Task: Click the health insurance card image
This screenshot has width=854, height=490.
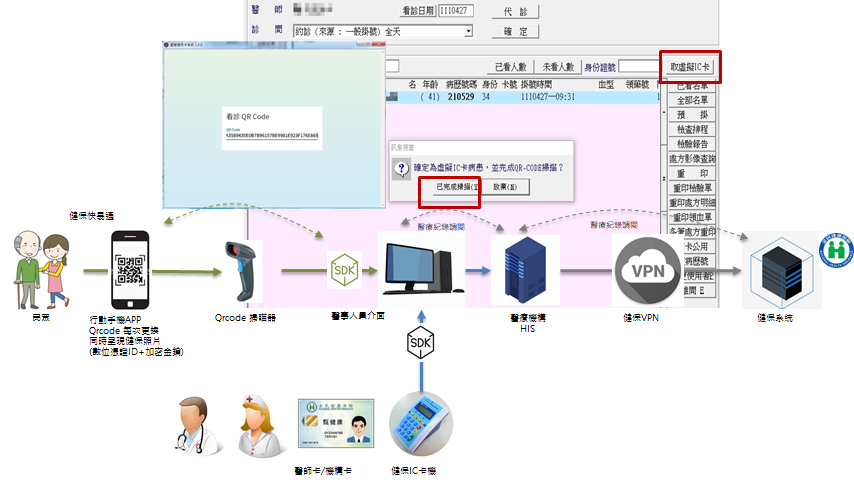Action: pos(336,423)
